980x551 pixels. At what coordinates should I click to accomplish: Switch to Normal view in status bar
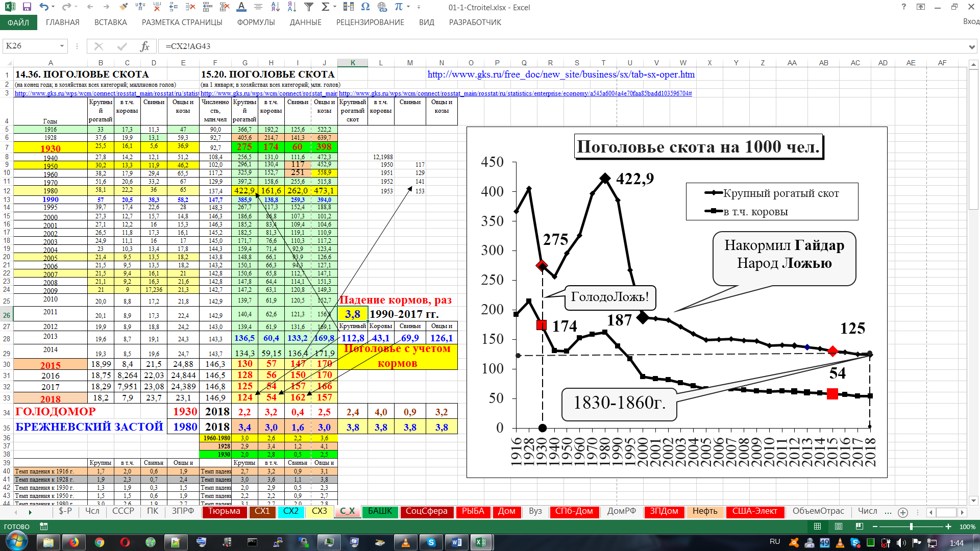click(818, 527)
